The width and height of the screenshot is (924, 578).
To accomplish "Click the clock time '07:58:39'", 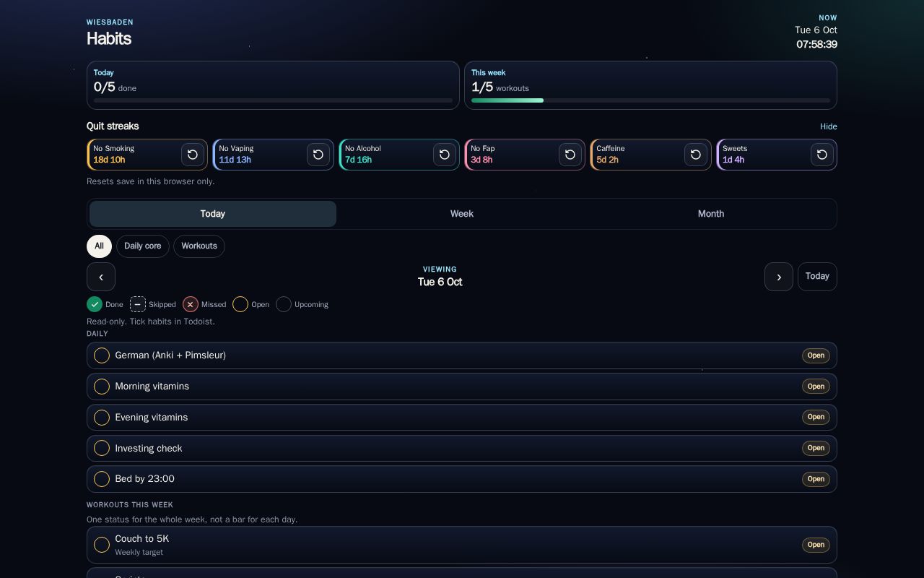I will tap(816, 45).
